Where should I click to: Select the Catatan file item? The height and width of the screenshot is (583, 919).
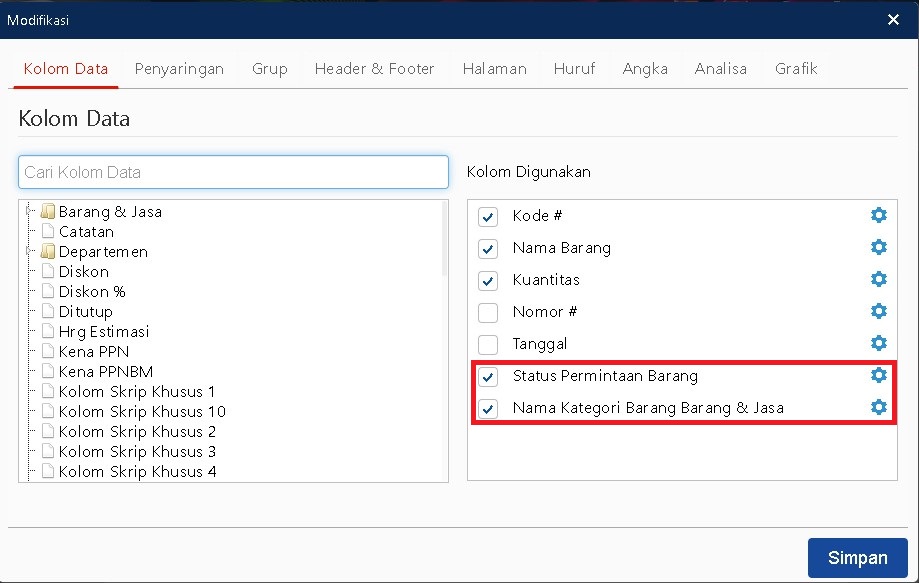pos(86,231)
